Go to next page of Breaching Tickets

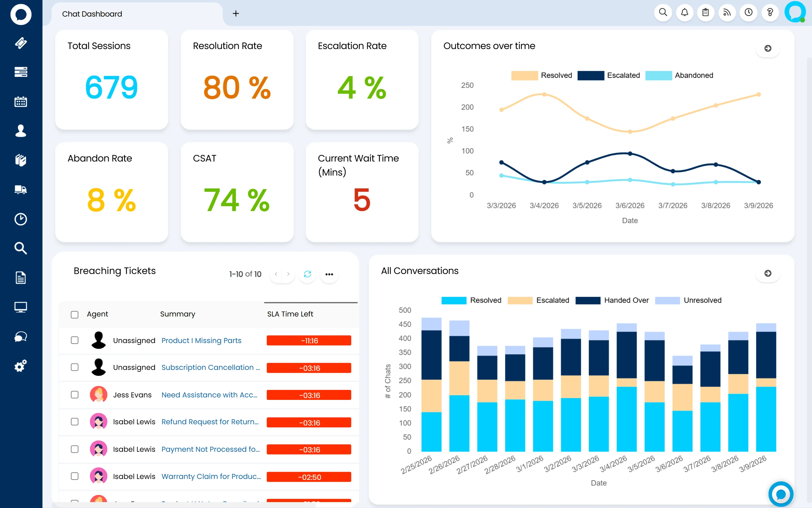pos(288,274)
